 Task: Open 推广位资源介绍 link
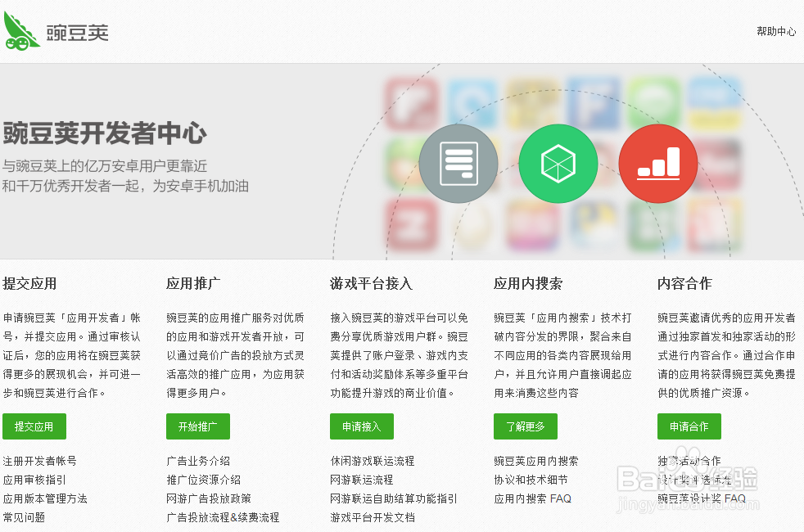(204, 480)
